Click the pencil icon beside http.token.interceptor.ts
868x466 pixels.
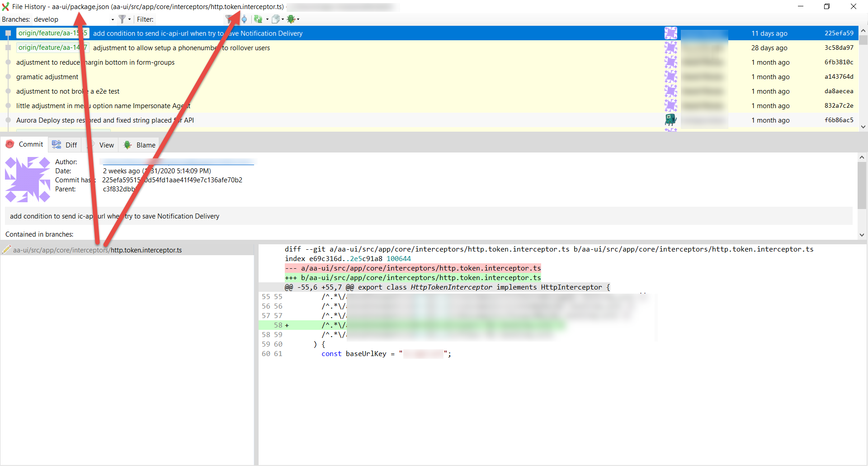[7, 249]
